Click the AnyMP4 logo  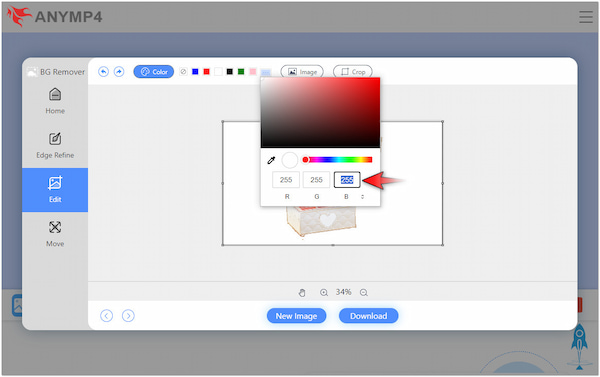click(55, 17)
